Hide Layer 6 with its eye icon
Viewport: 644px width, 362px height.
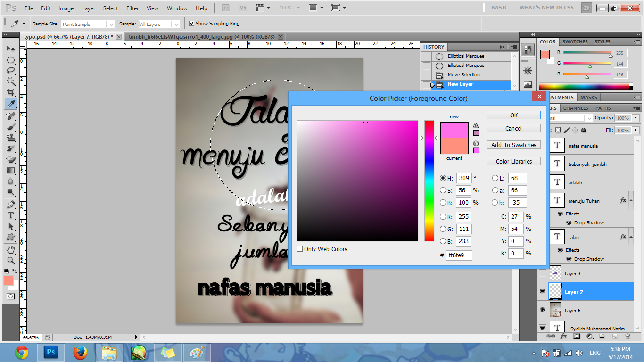pos(542,310)
